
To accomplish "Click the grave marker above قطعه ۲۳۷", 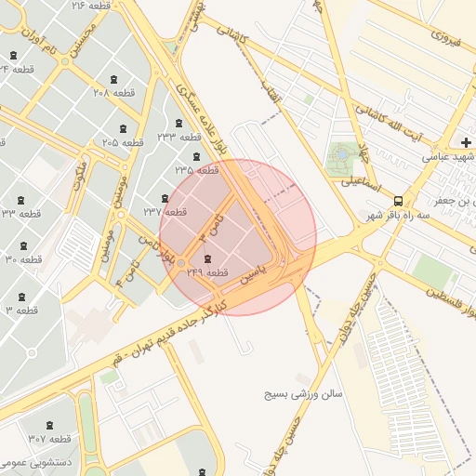I will pos(165,198).
